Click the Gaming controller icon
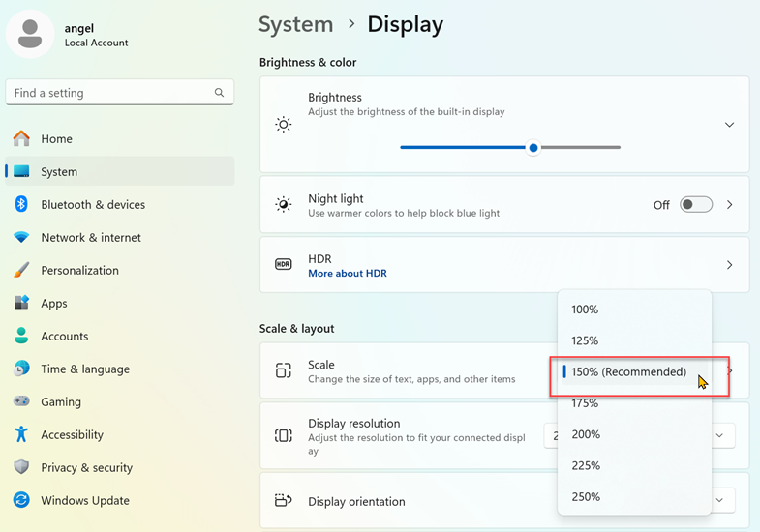This screenshot has height=532, width=760. 21,401
